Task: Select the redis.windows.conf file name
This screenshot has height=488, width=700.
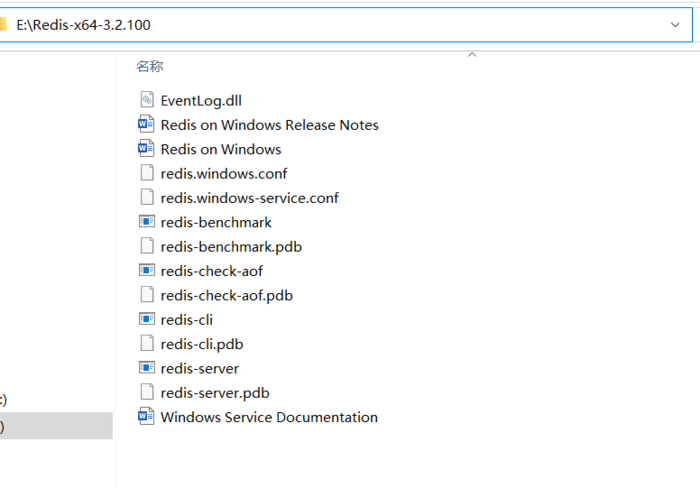Action: (x=224, y=173)
